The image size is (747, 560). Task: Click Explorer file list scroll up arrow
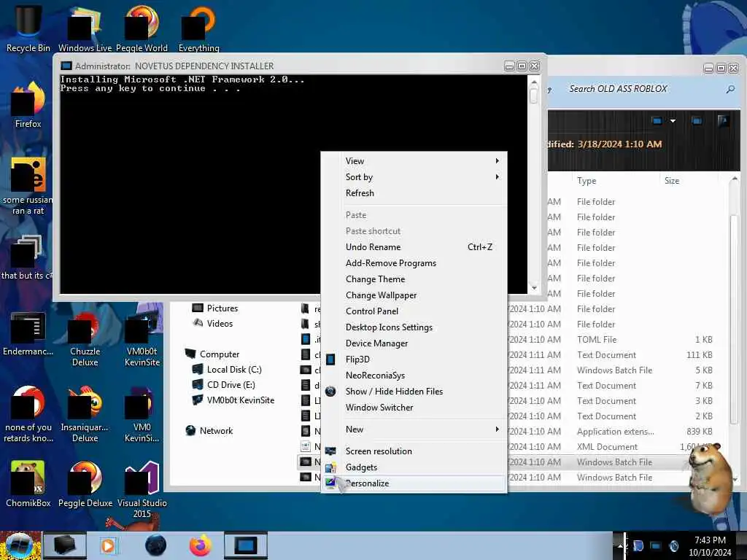[735, 179]
